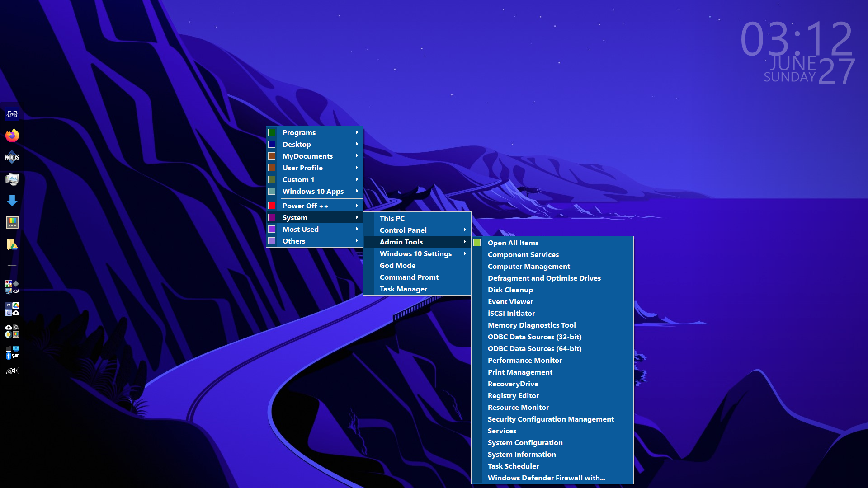Image resolution: width=868 pixels, height=488 pixels.
Task: Open the colored arrows icon group in dock
Action: tap(12, 287)
